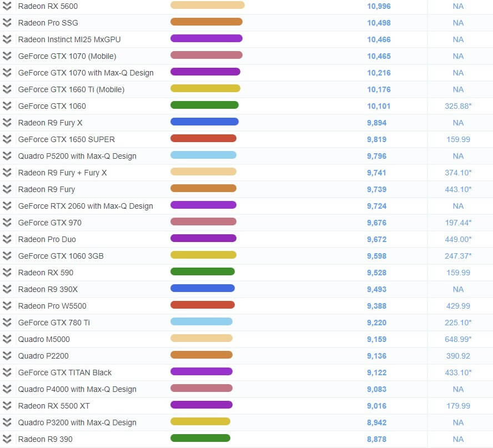This screenshot has height=448, width=493.
Task: Open Quadro P4000 with Max-Q Design link
Action: tap(77, 390)
